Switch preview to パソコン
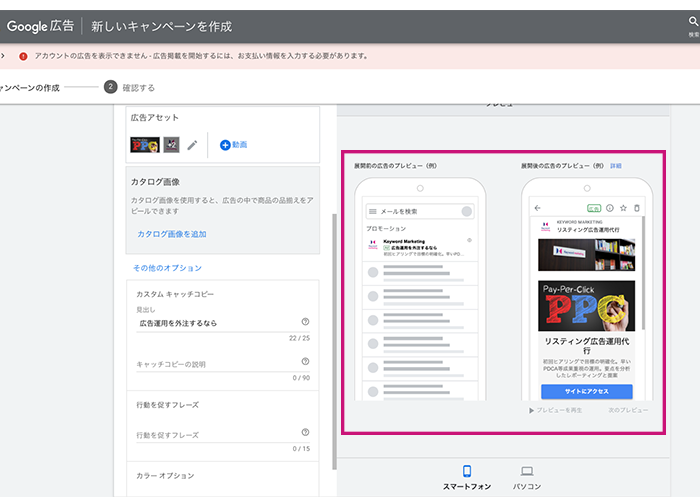 tap(527, 477)
